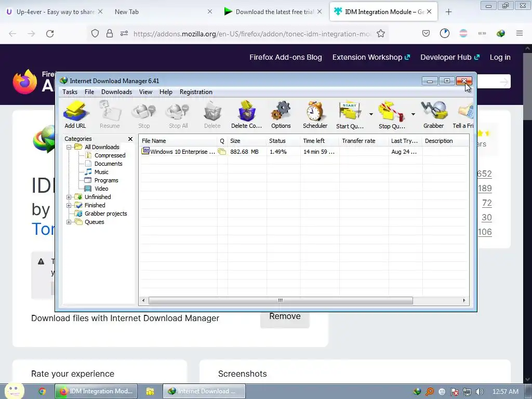532x399 pixels.
Task: Expand the Finished category node
Action: click(69, 205)
